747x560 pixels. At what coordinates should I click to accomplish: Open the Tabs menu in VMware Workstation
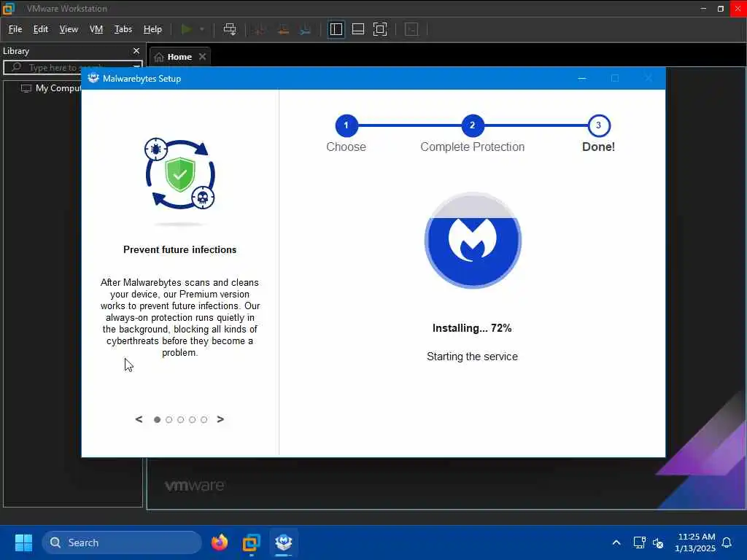(123, 29)
